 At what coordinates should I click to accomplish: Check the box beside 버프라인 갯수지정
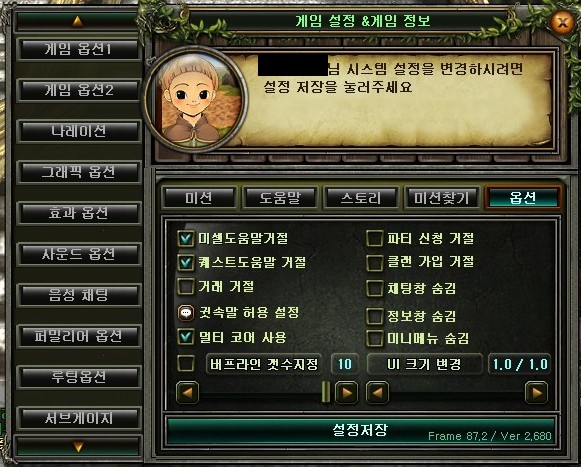(x=186, y=364)
